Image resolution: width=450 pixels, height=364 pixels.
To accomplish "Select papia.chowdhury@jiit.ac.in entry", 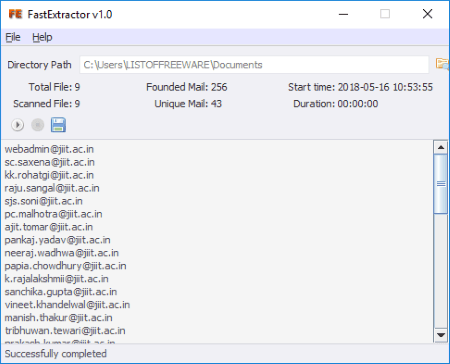I will click(x=65, y=266).
